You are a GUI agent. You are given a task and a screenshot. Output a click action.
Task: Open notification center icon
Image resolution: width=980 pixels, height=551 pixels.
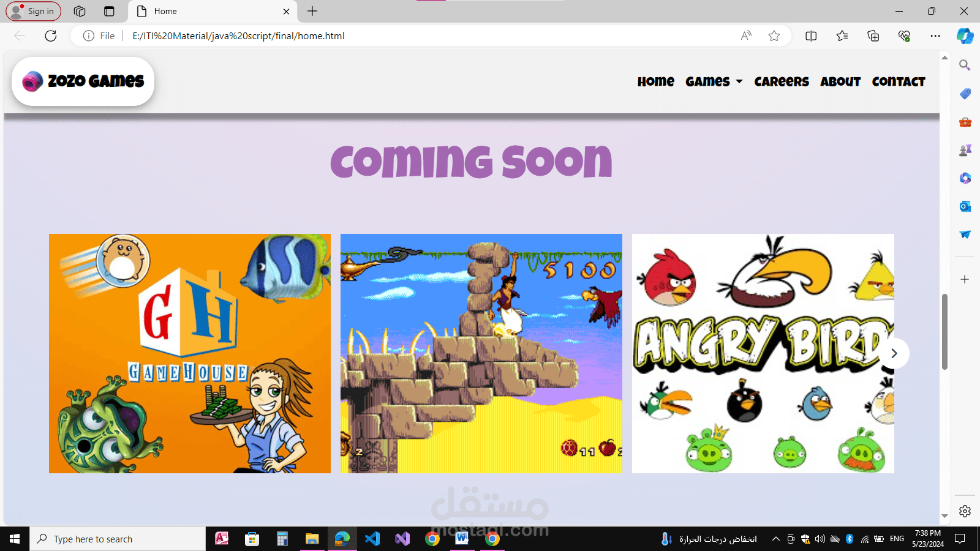coord(960,539)
